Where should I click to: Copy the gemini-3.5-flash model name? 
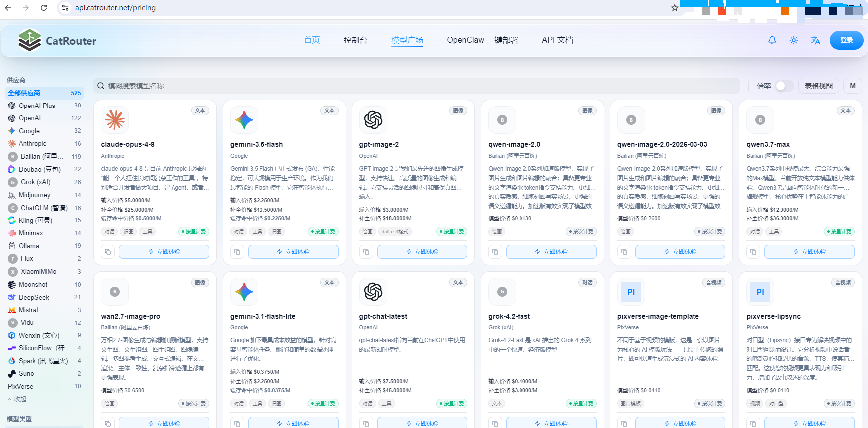pos(237,252)
